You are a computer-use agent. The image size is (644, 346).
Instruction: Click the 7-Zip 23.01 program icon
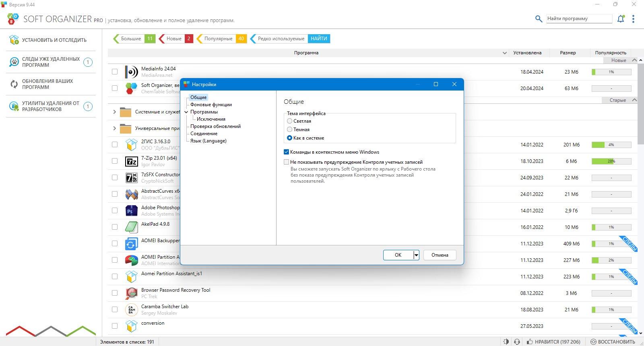(x=131, y=161)
